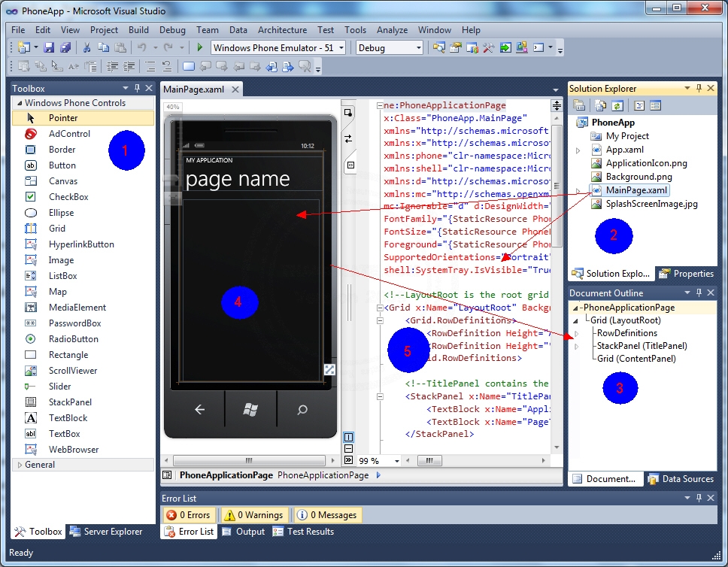Select the WebBrowser control in Toolbox
The height and width of the screenshot is (567, 728).
[74, 450]
